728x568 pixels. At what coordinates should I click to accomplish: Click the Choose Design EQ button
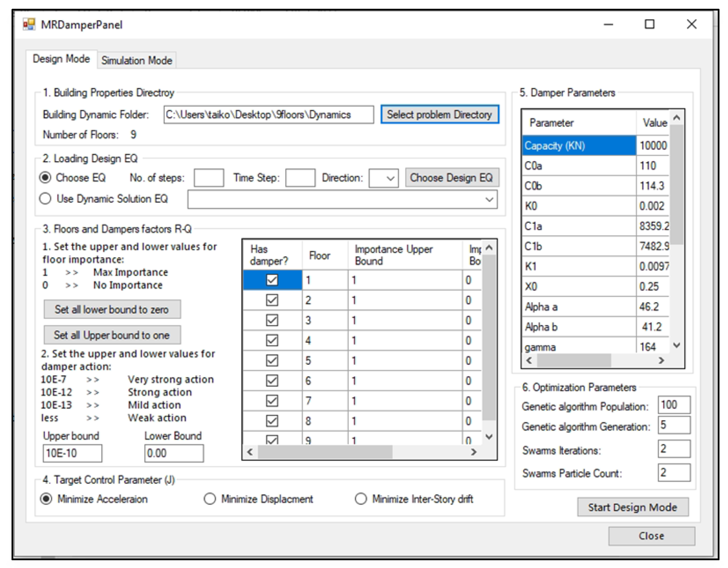coord(452,178)
